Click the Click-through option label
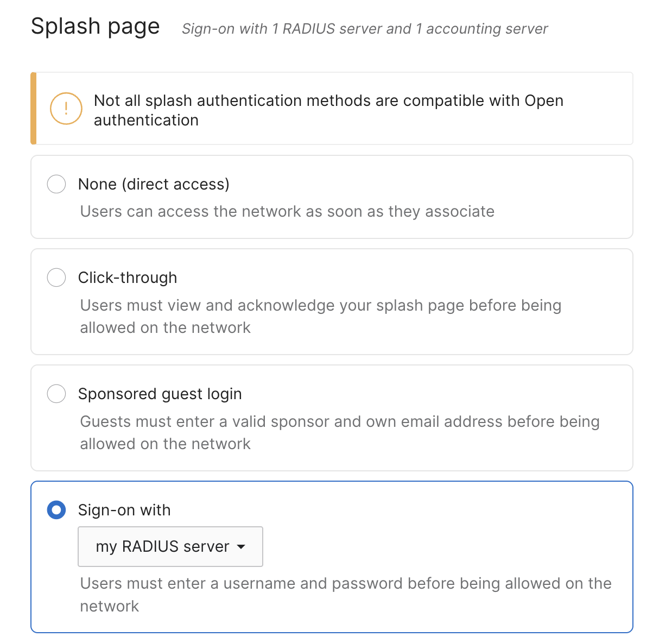 click(128, 278)
